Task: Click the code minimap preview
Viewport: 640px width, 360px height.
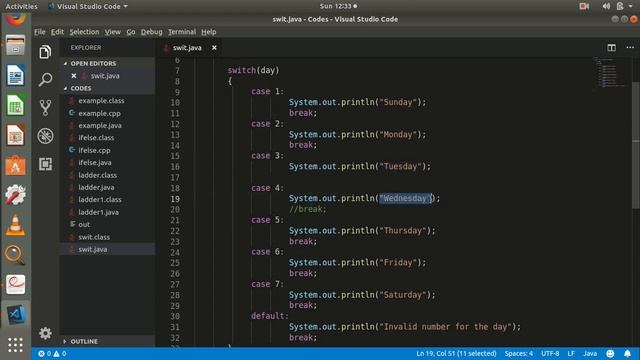Action: click(611, 73)
